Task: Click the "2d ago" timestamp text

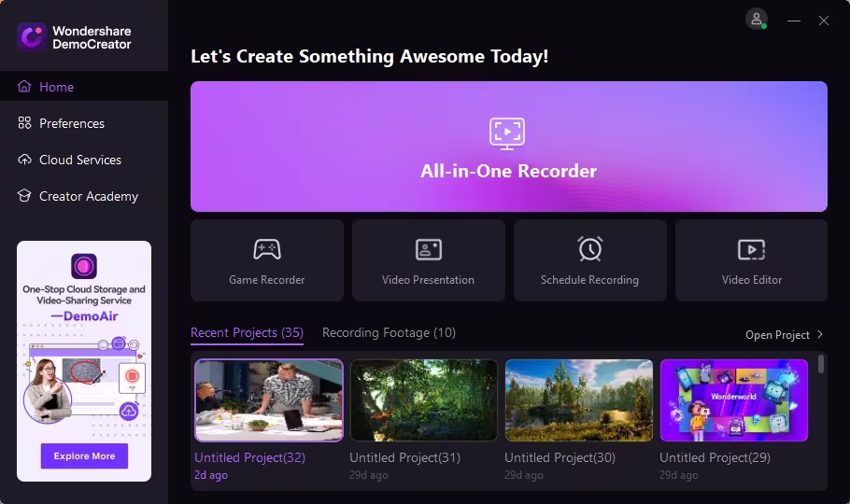Action: pos(211,475)
